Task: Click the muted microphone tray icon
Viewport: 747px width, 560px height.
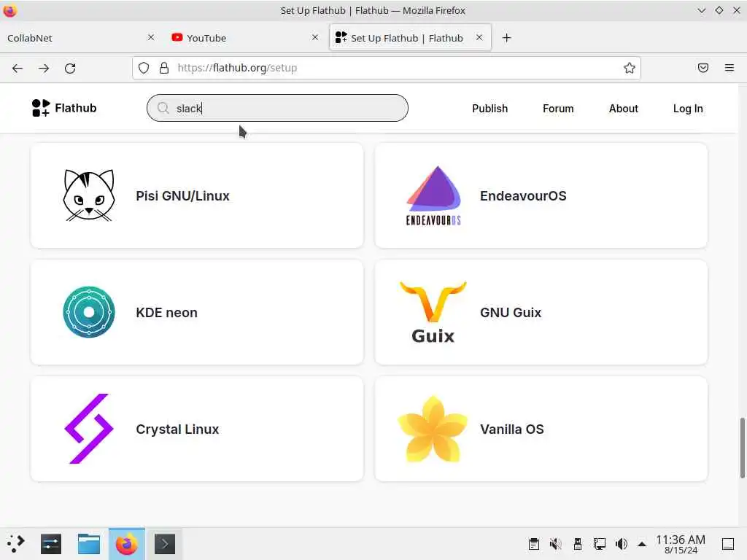Action: (555, 544)
